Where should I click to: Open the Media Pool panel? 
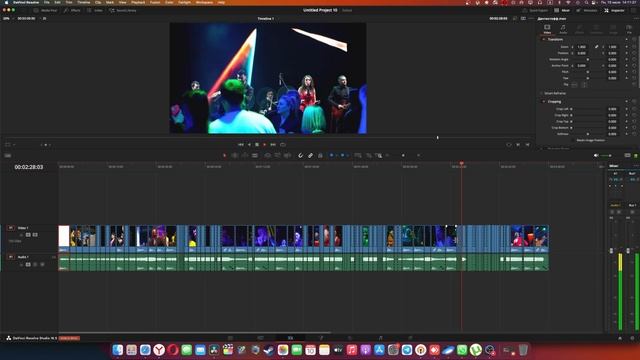[45, 10]
